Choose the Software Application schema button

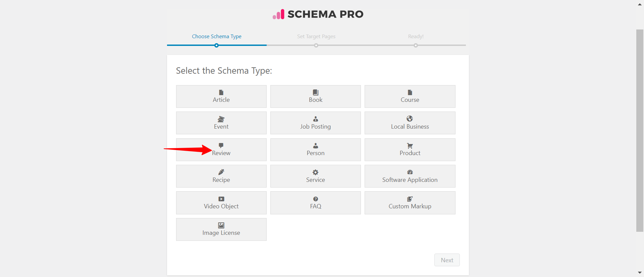point(410,176)
